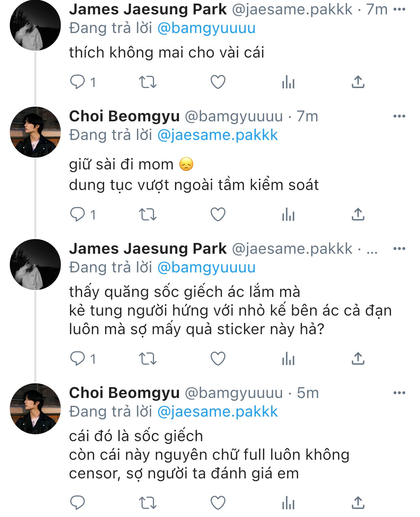Open more options on first James tweet
The image size is (420, 517).
[x=399, y=9]
